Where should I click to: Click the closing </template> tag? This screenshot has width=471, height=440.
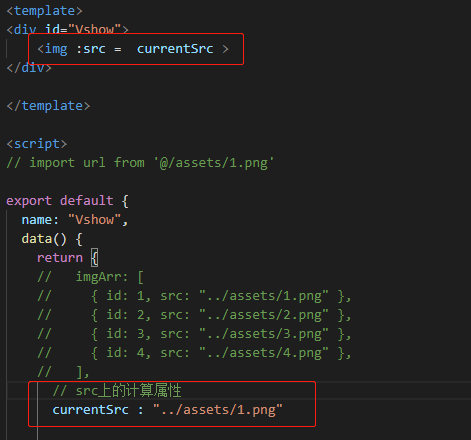(x=48, y=106)
